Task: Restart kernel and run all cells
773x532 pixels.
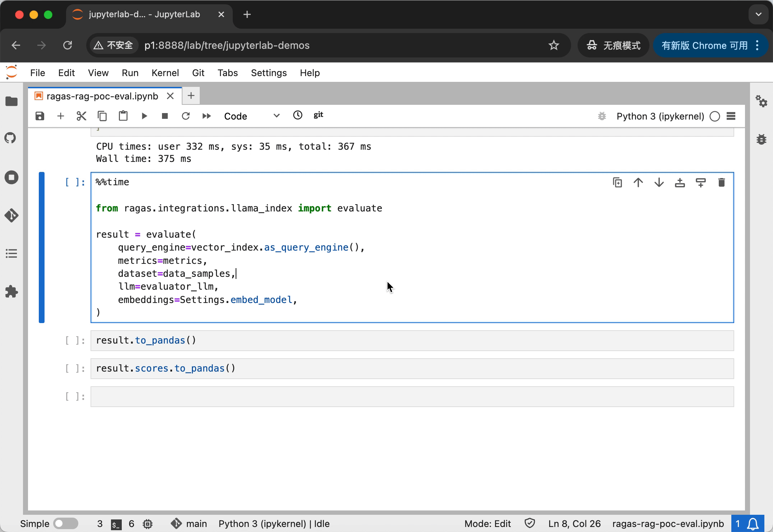Action: coord(207,116)
